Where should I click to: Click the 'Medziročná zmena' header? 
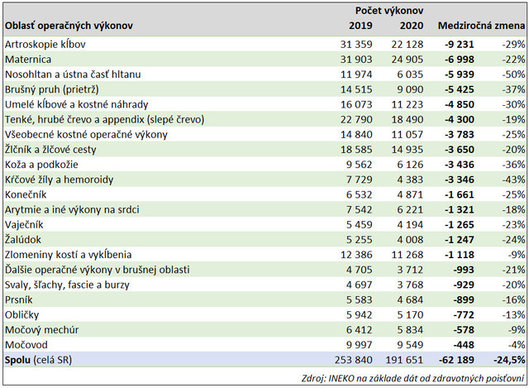click(x=481, y=26)
